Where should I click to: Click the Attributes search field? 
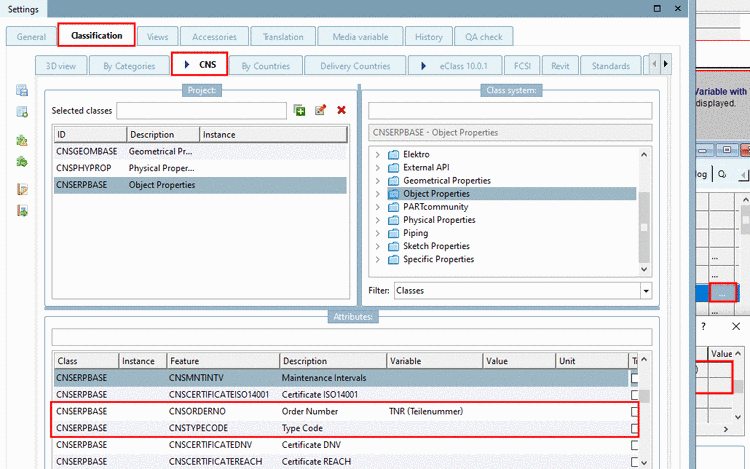coord(352,337)
